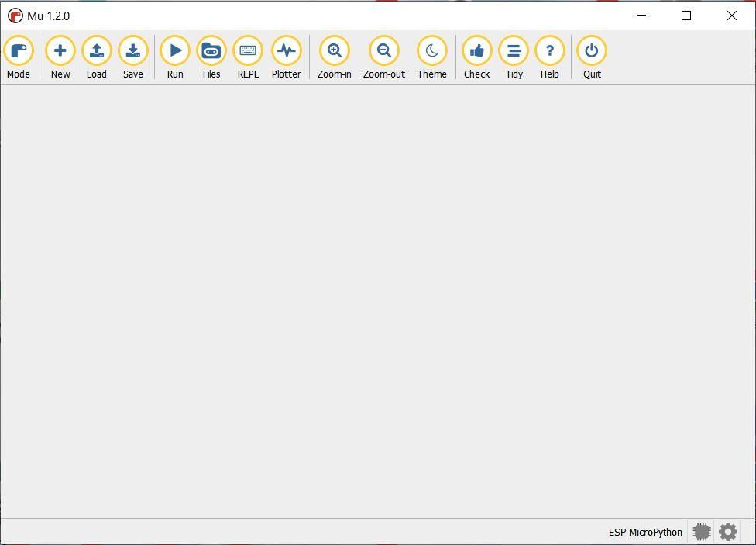Zoom-out the editor text

384,57
